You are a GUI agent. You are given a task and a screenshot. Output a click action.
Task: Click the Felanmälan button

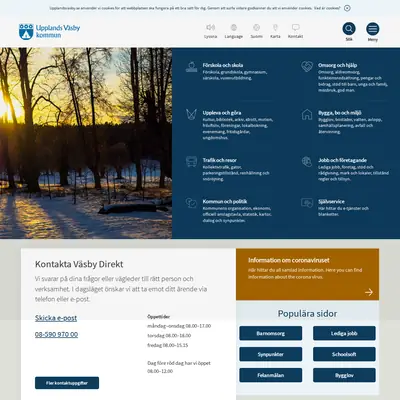(x=271, y=375)
